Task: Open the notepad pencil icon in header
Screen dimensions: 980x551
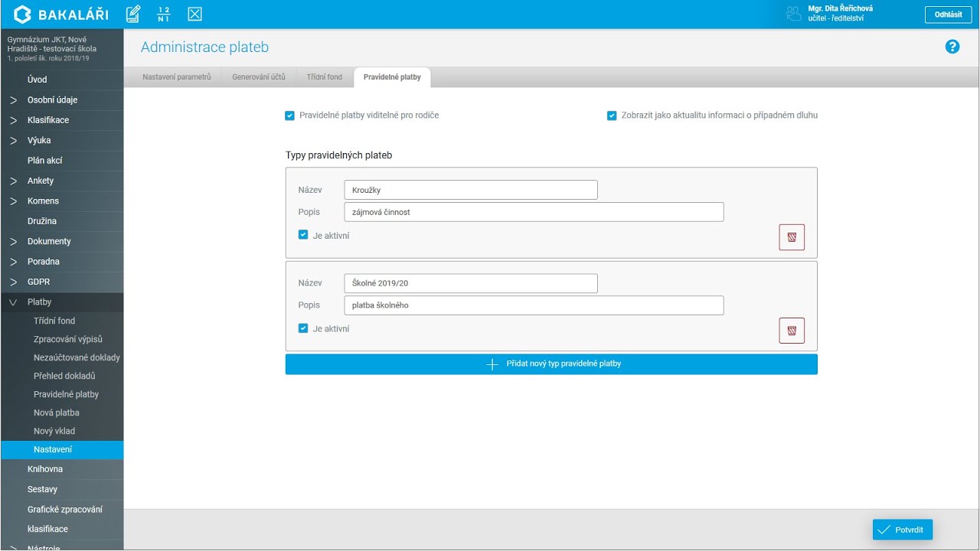Action: click(x=132, y=14)
